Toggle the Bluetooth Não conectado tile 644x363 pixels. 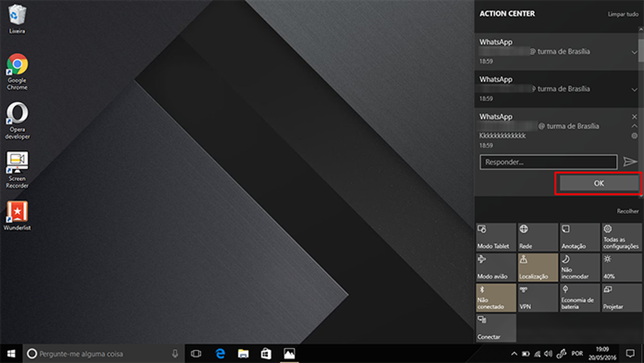(x=495, y=297)
